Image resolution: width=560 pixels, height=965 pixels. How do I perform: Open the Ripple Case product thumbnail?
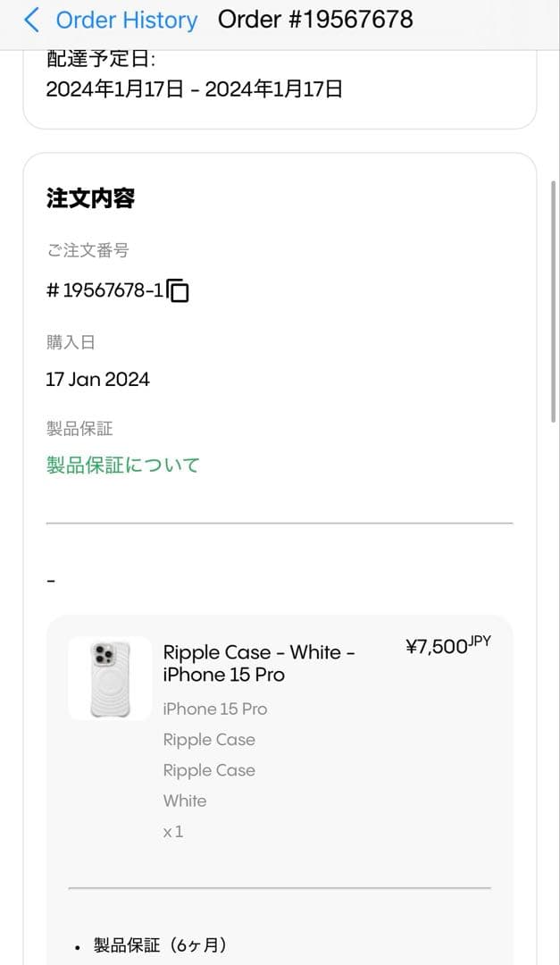coord(110,678)
